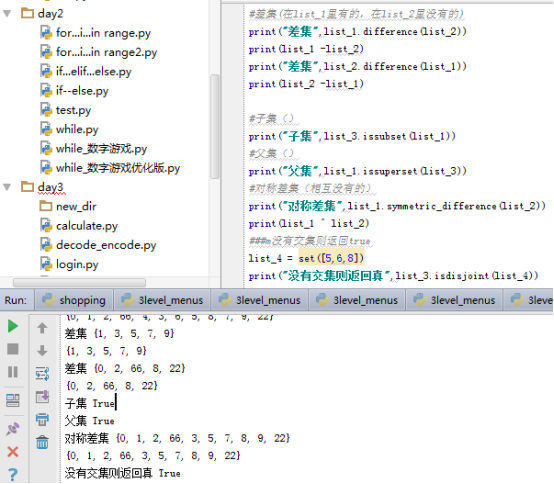Click the Clear all trash icon
The width and height of the screenshot is (554, 484).
[x=42, y=442]
